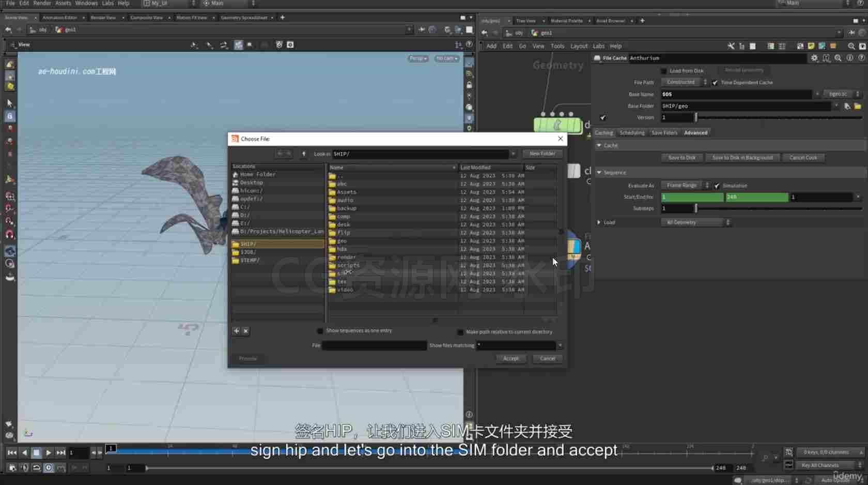This screenshot has height=485, width=868.
Task: Open the Advanced tab
Action: click(696, 133)
